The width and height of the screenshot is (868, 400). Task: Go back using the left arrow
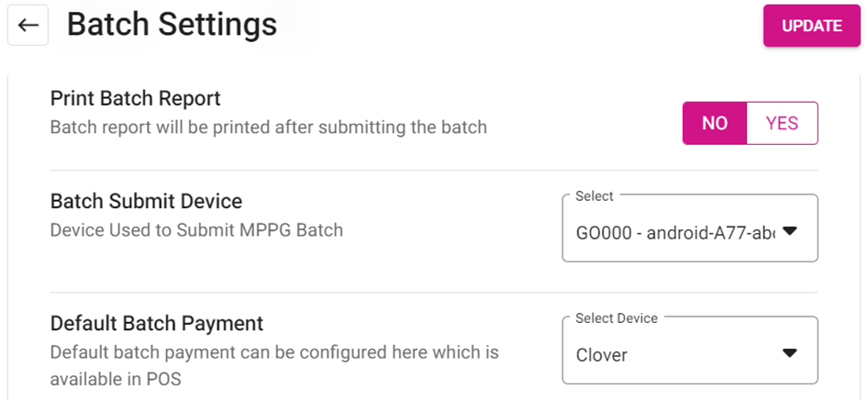tap(28, 25)
